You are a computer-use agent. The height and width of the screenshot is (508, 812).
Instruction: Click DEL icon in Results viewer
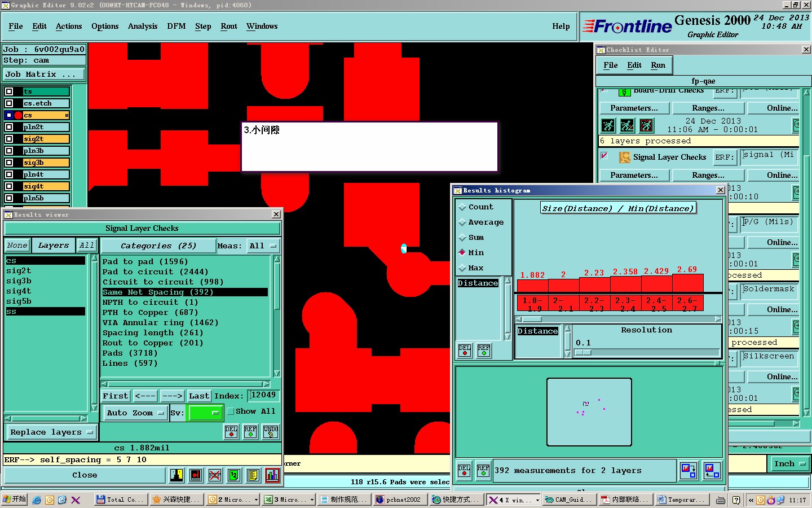(231, 432)
